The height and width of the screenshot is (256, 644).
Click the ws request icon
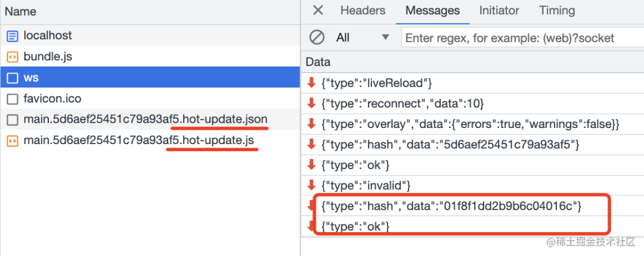(13, 78)
